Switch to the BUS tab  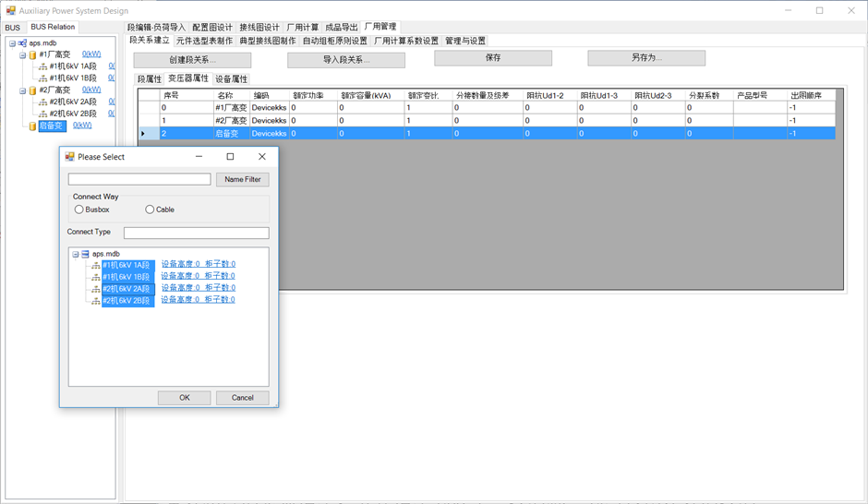tap(12, 28)
